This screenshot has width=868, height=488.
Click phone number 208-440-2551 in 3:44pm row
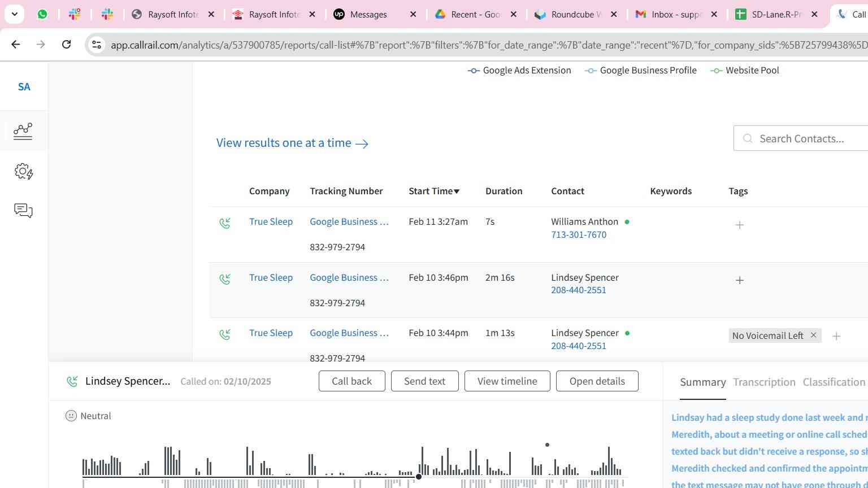point(579,346)
